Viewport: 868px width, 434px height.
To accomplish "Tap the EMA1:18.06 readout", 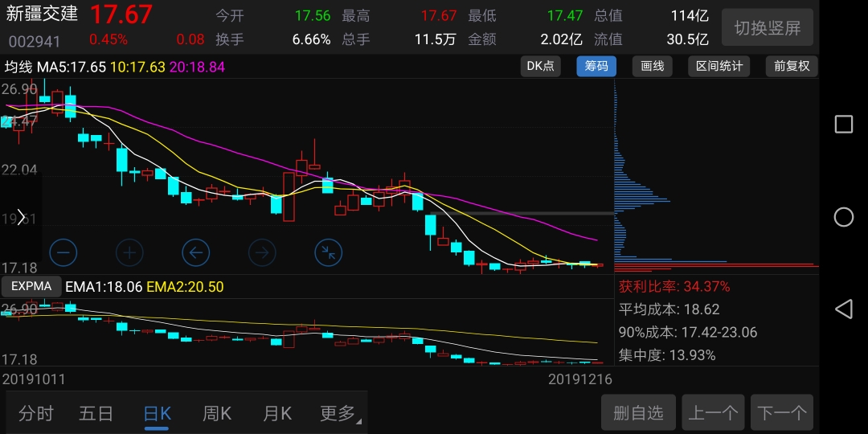I will click(x=104, y=287).
